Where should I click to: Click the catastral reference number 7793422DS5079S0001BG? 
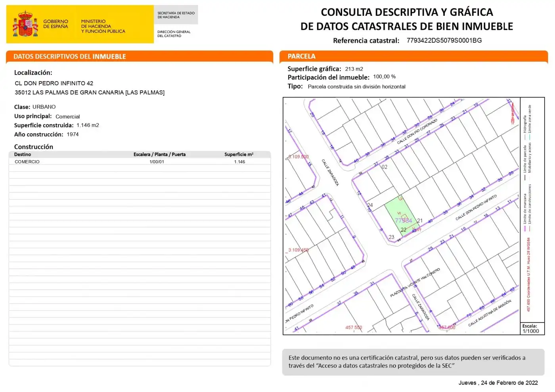444,40
